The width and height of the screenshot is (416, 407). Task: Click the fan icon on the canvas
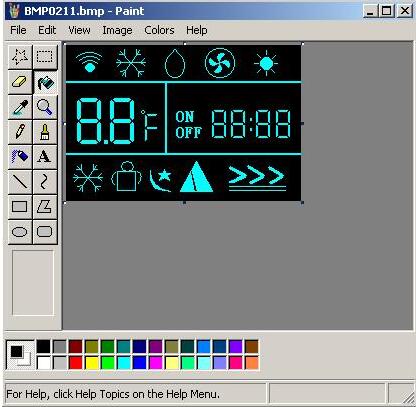pos(220,63)
